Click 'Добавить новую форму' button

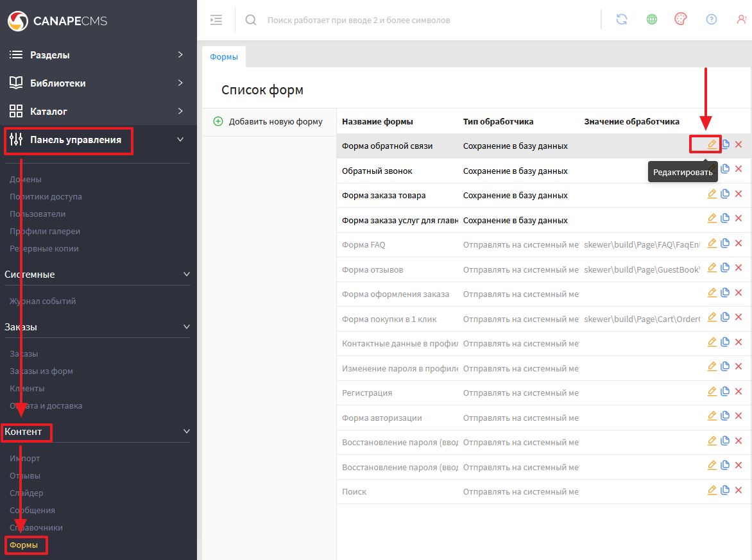coord(268,122)
